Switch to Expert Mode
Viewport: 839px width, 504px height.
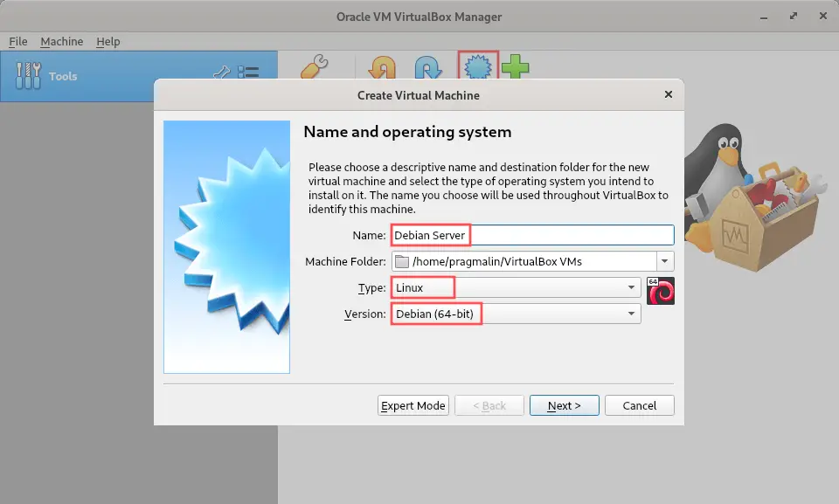point(413,405)
